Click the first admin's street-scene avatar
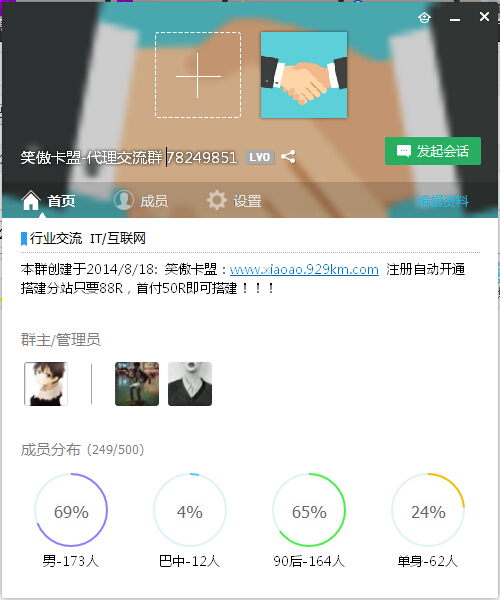The width and height of the screenshot is (500, 600). [x=137, y=384]
